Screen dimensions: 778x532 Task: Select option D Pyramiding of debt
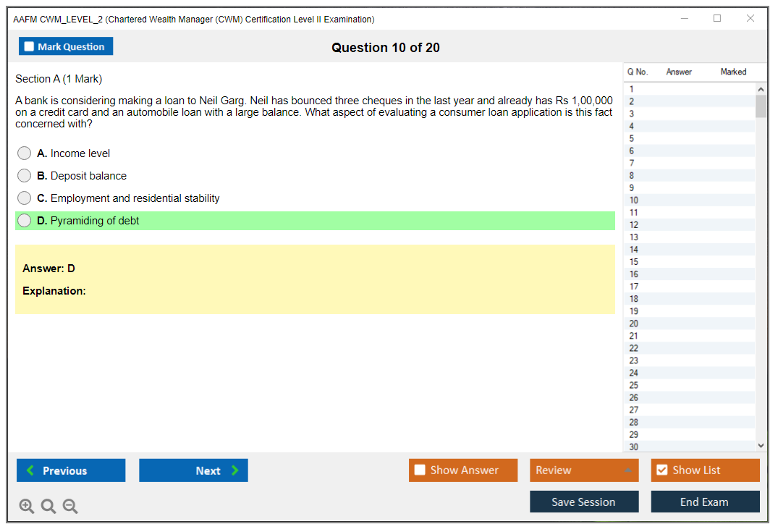[25, 221]
